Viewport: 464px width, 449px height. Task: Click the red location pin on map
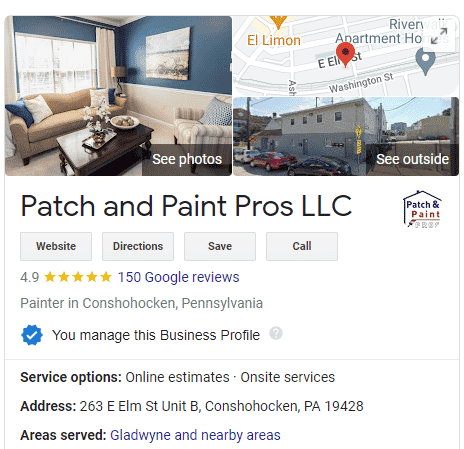tap(345, 55)
